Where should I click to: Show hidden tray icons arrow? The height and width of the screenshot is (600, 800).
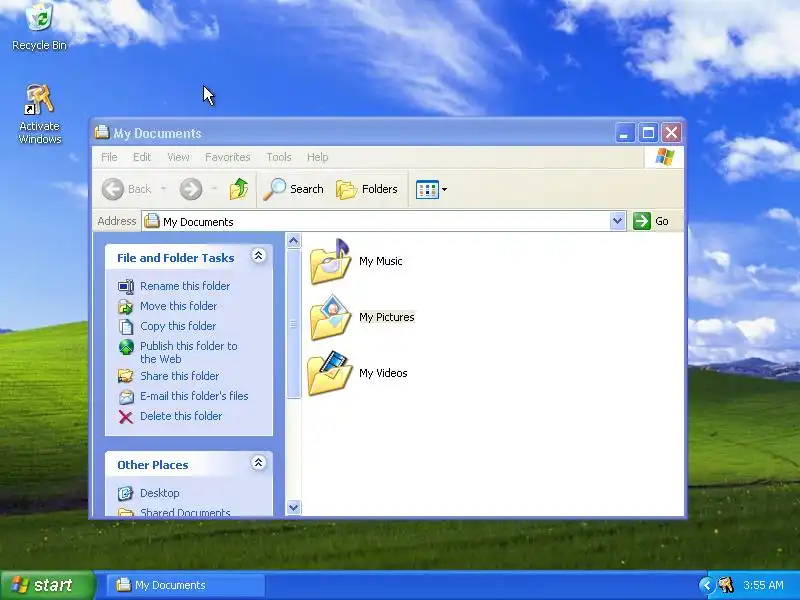pyautogui.click(x=707, y=585)
